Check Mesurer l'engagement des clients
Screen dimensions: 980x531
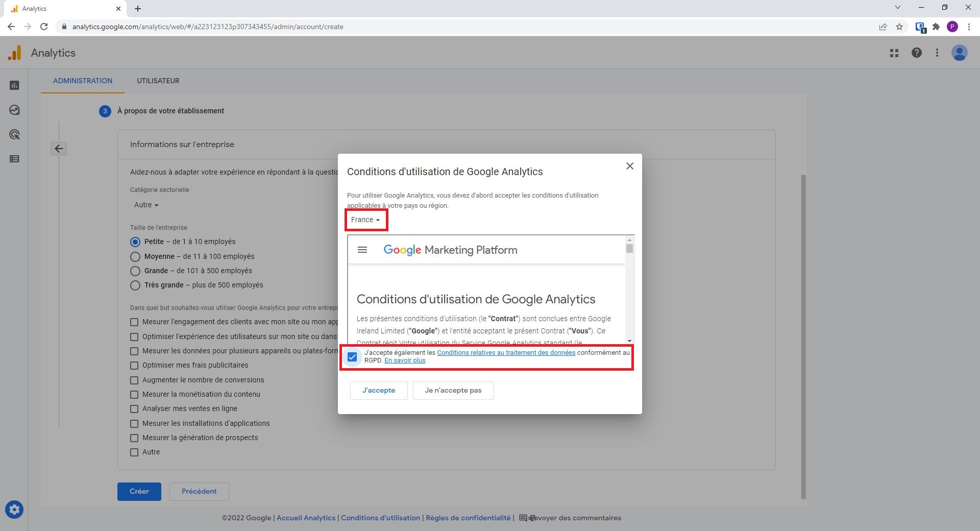pyautogui.click(x=134, y=322)
